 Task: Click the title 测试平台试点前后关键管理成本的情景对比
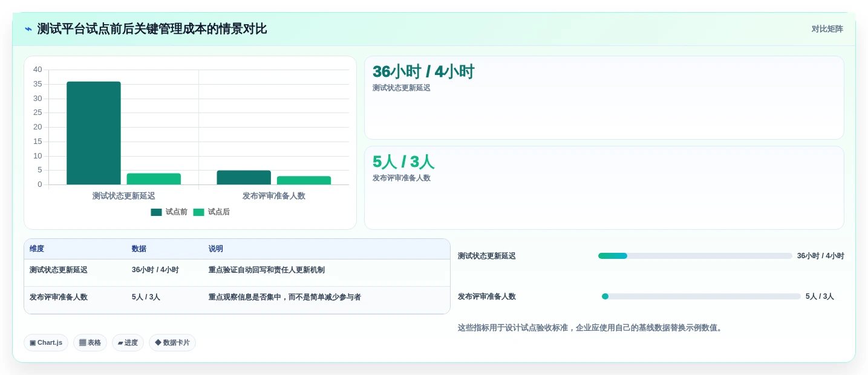coord(152,29)
